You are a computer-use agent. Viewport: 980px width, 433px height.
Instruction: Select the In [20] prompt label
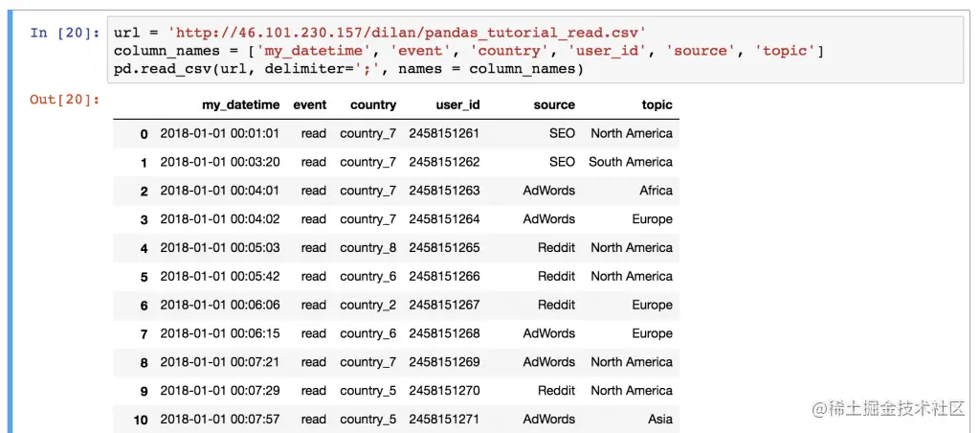[64, 33]
